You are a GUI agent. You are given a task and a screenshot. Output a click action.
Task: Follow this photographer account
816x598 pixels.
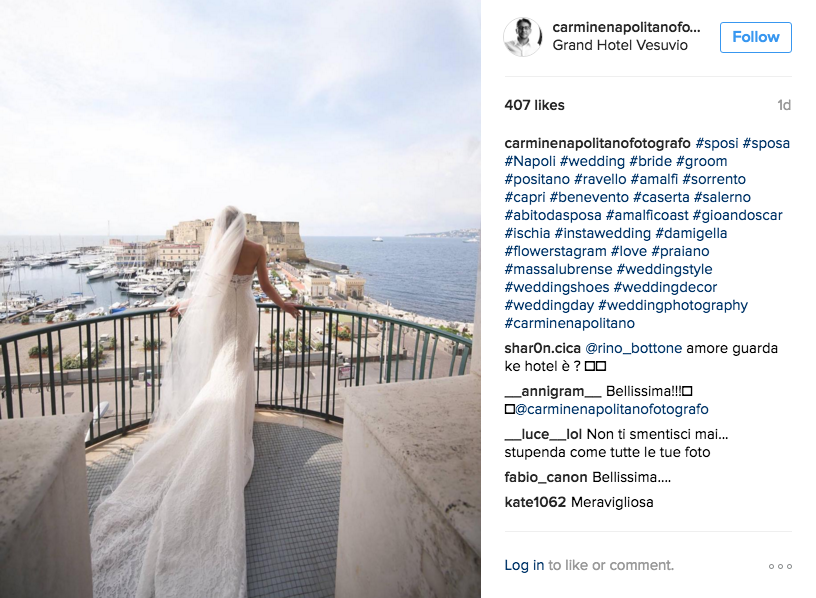(x=756, y=37)
